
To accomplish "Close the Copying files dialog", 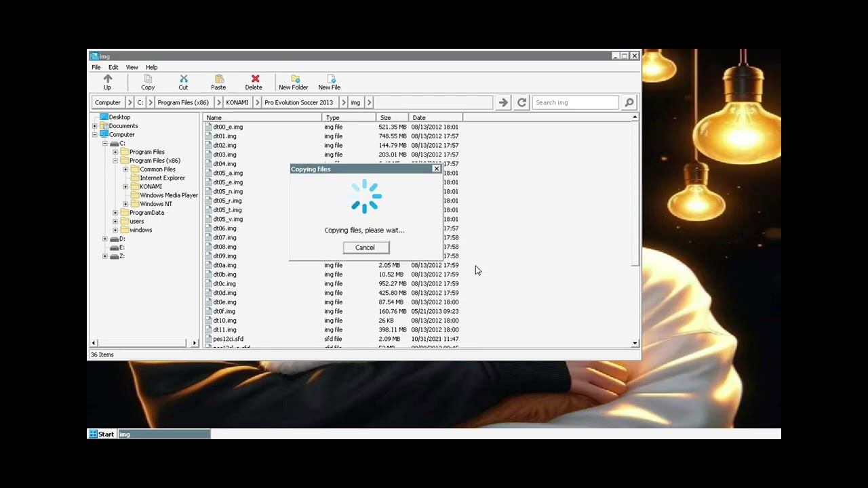I will pyautogui.click(x=437, y=169).
